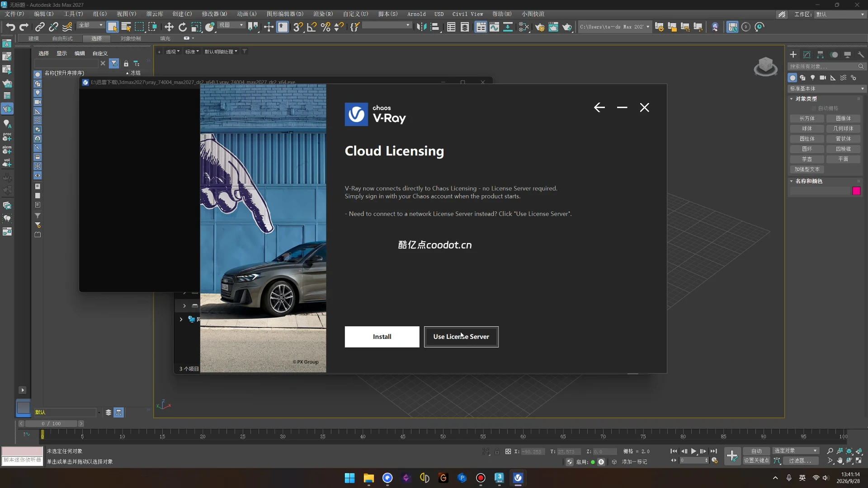
Task: Open the project path C:\Users dropdown
Action: click(615, 27)
